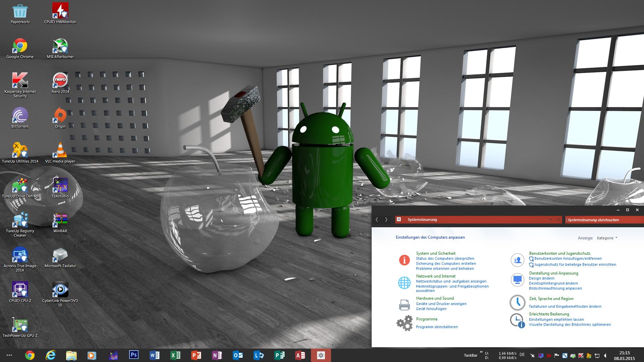Expand the TaskBar toolbar chevron
Viewport: 644px width, 362px height.
(481, 352)
